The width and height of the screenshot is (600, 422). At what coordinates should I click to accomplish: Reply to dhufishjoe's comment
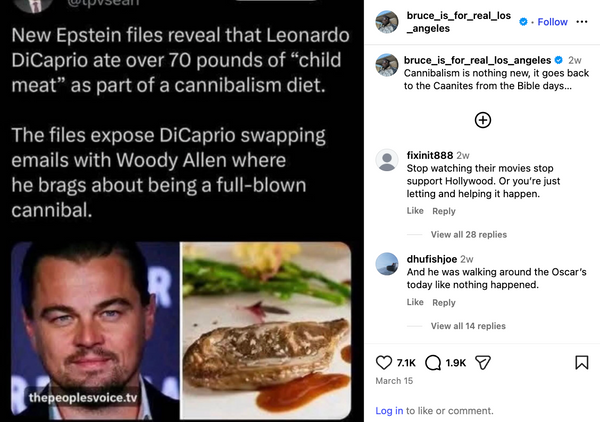coord(443,302)
